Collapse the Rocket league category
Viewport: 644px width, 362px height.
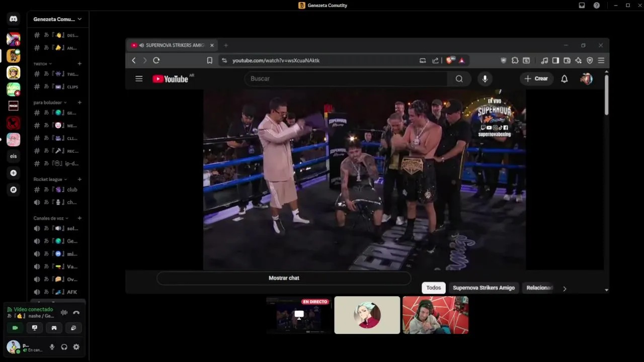50,179
